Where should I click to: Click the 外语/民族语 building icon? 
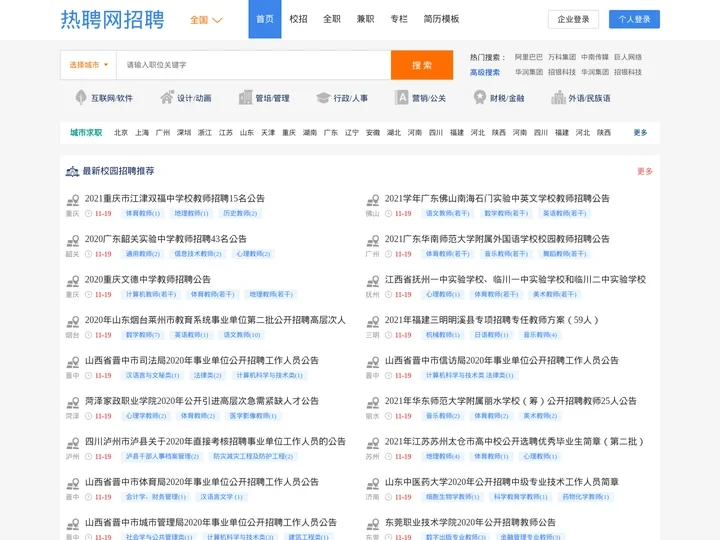tap(558, 97)
